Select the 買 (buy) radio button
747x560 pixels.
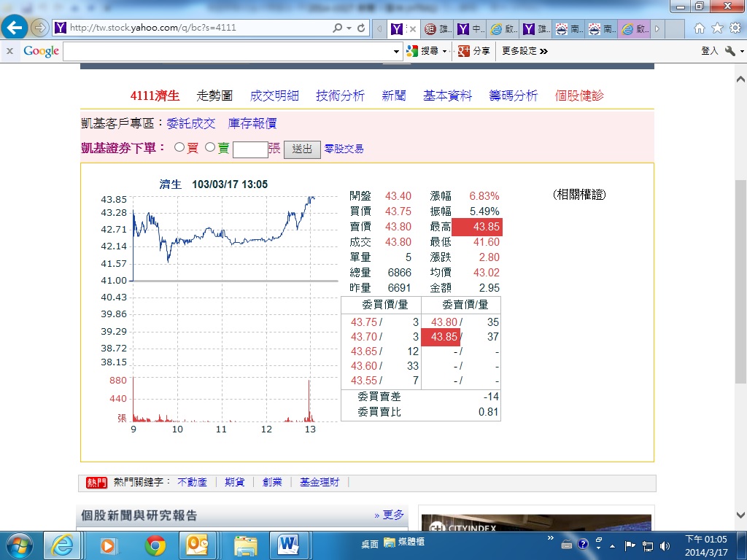tap(179, 147)
